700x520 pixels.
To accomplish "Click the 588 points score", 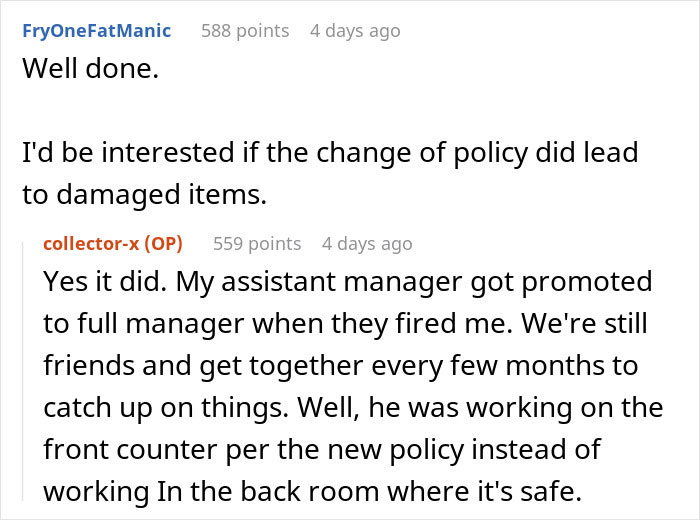I will (245, 31).
